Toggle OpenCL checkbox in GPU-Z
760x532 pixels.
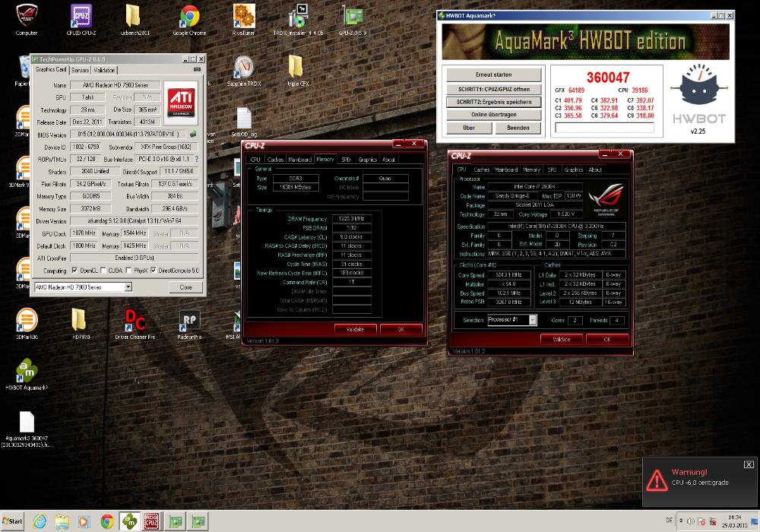pyautogui.click(x=74, y=271)
